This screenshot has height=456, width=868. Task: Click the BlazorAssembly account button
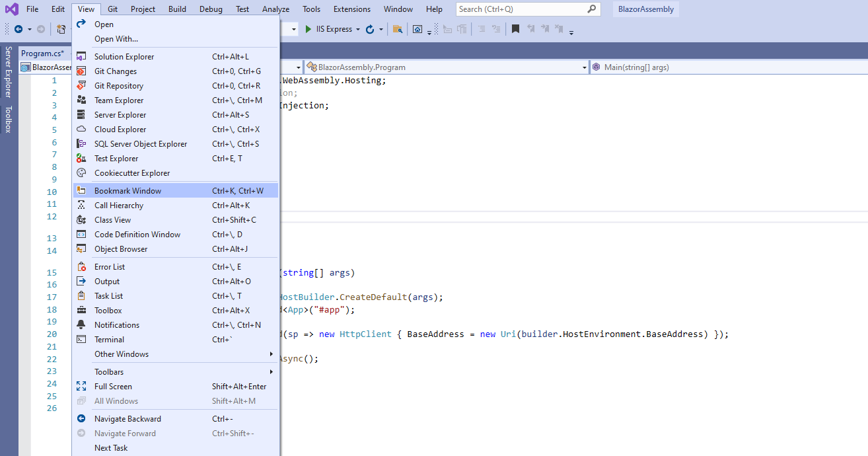point(645,9)
